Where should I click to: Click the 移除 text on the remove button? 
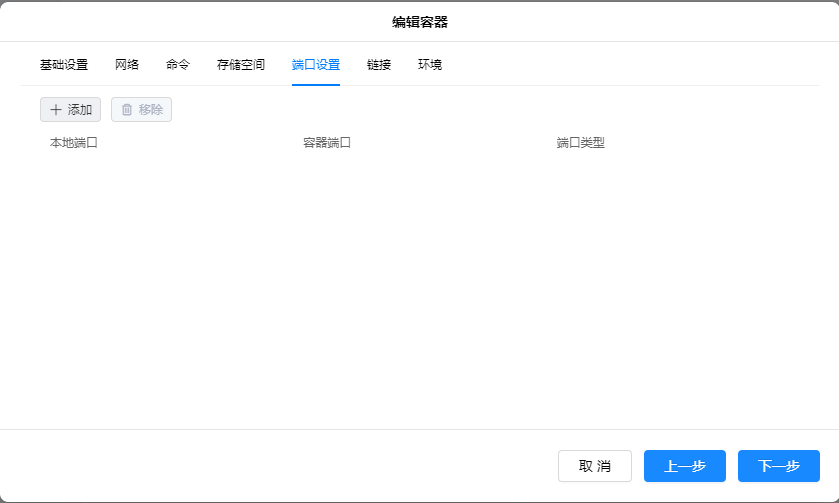pyautogui.click(x=151, y=110)
